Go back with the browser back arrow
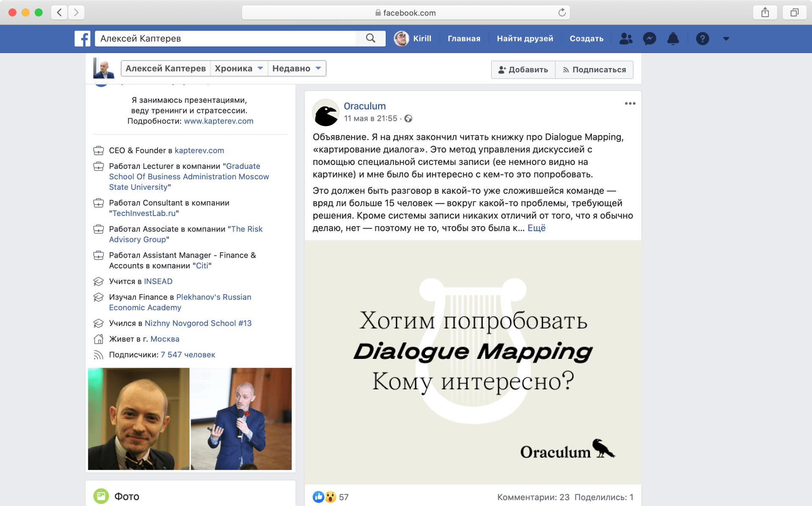 coord(60,12)
